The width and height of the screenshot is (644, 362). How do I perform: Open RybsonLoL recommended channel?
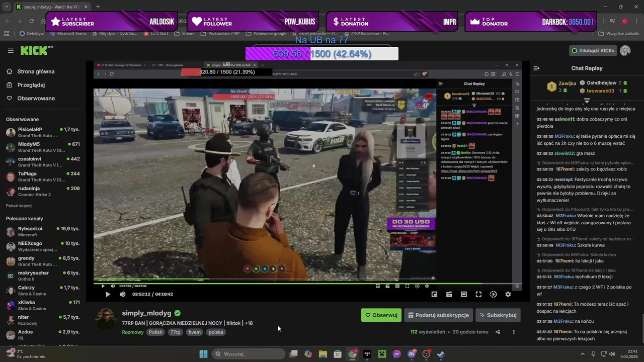tap(43, 231)
